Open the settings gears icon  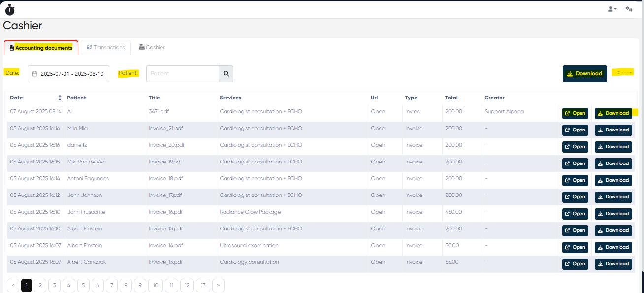tap(629, 9)
